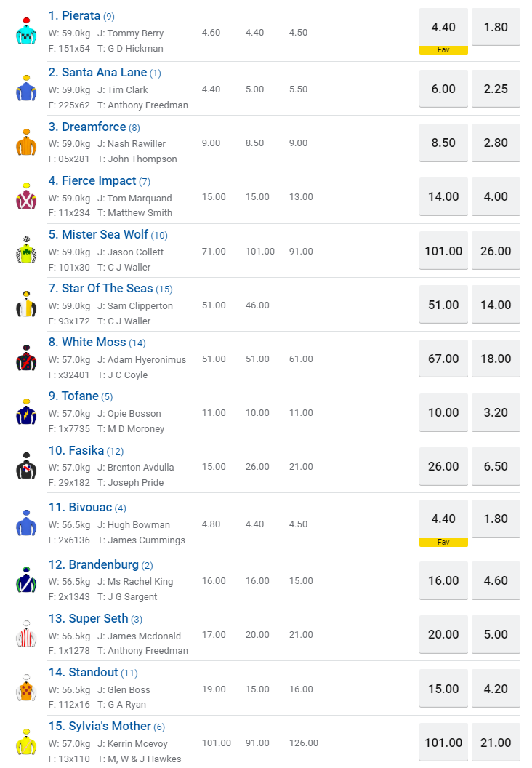This screenshot has height=768, width=532.
Task: Click Sylvia's Mother yellow silks icon
Action: coord(26,742)
